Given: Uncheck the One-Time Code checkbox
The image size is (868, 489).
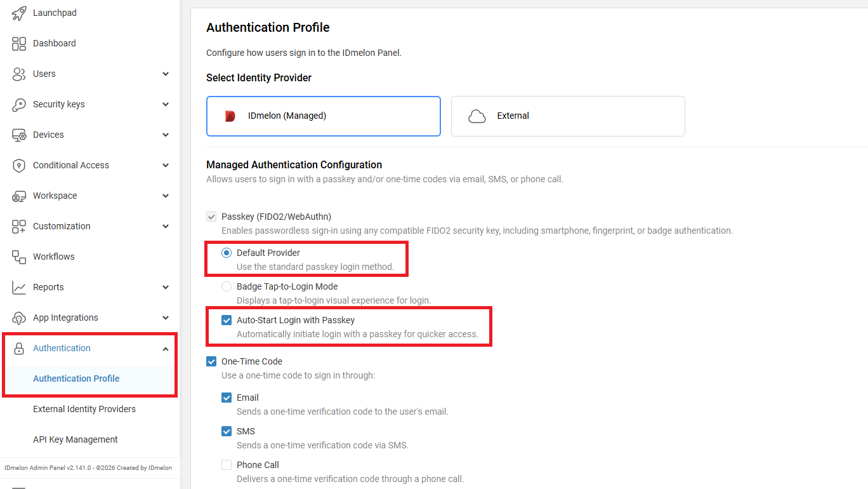Looking at the screenshot, I should [x=211, y=361].
